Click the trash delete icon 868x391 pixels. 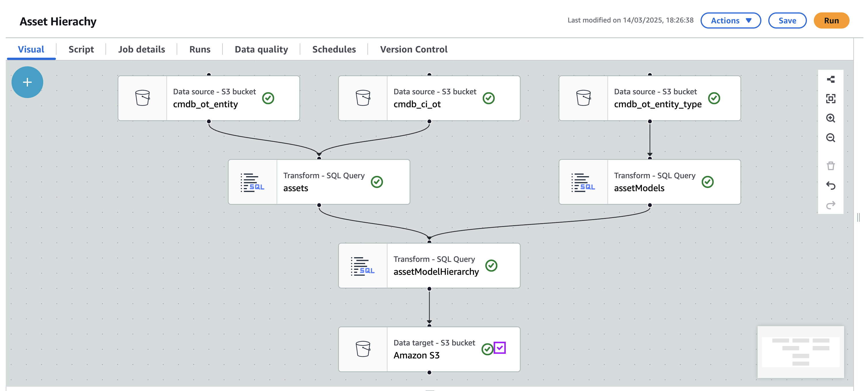[831, 166]
